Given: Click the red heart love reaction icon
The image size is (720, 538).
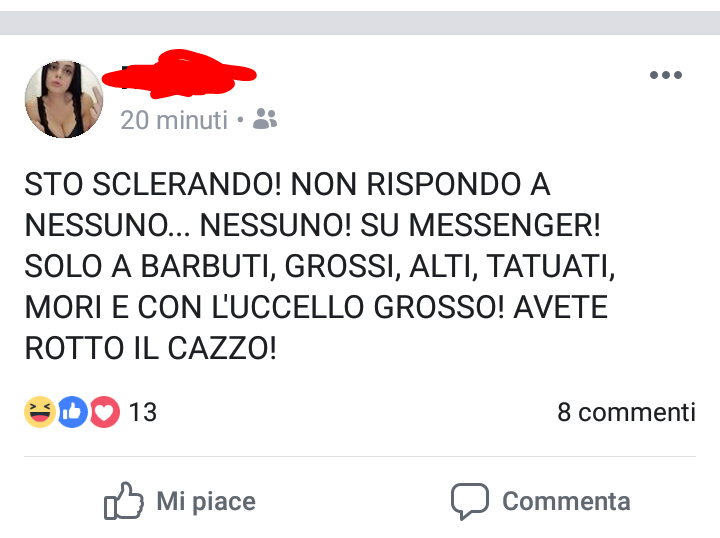Looking at the screenshot, I should coord(105,412).
